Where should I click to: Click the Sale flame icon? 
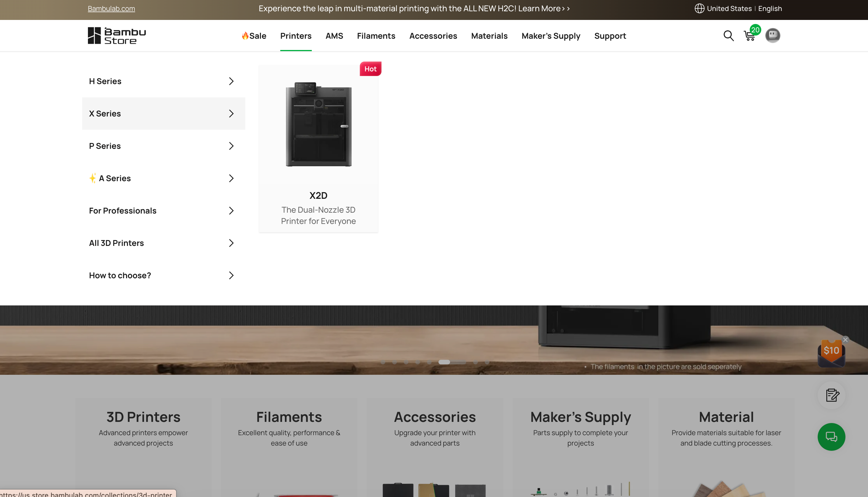click(245, 36)
